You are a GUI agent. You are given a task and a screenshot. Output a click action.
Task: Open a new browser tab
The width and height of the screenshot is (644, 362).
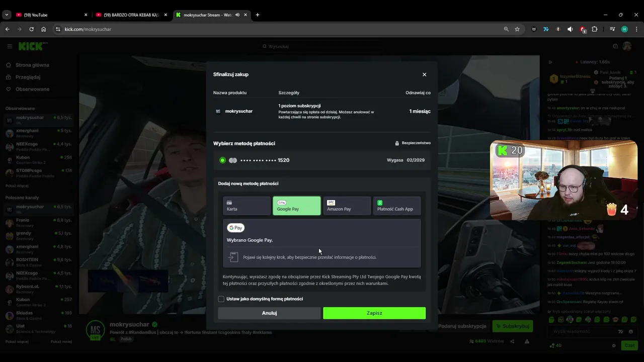pos(258,15)
